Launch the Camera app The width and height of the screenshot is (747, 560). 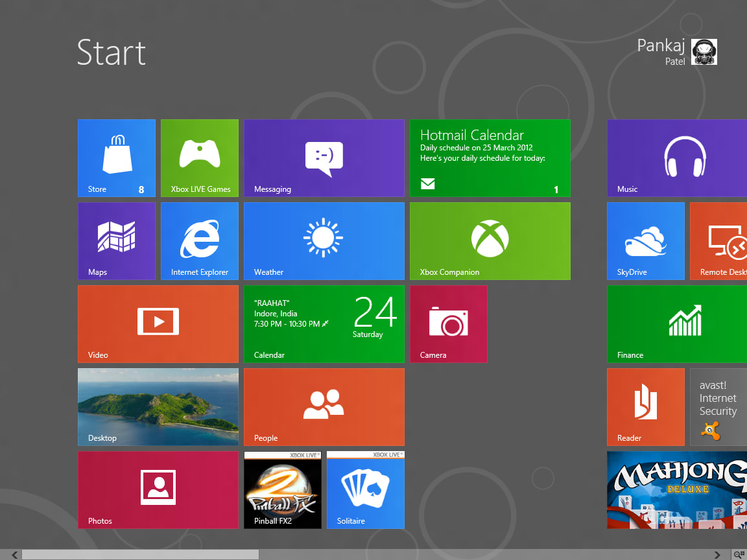click(x=448, y=323)
